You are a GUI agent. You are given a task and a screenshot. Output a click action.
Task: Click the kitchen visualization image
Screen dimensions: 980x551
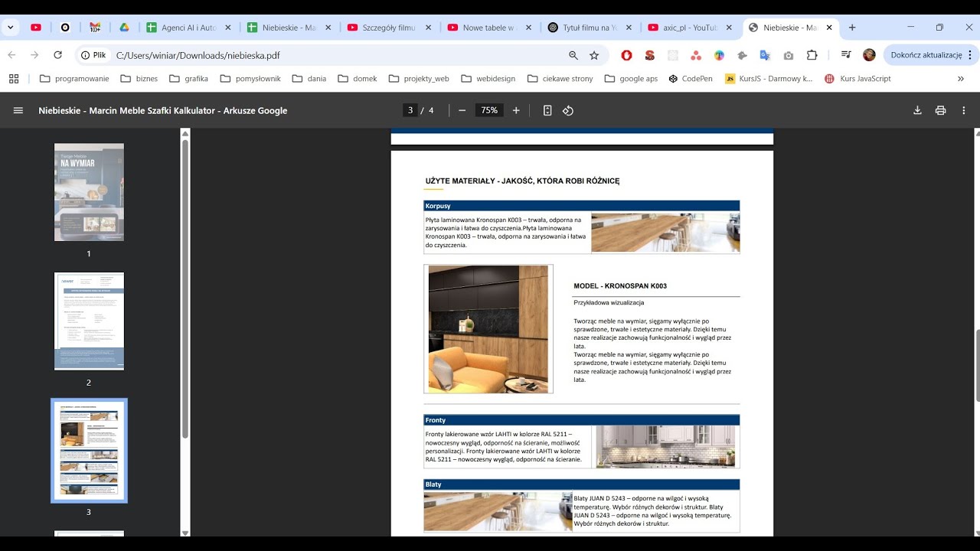point(488,329)
